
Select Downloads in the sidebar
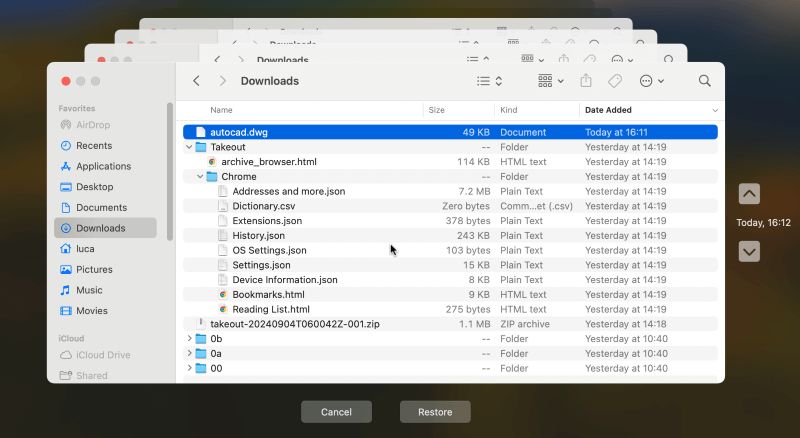coord(105,228)
